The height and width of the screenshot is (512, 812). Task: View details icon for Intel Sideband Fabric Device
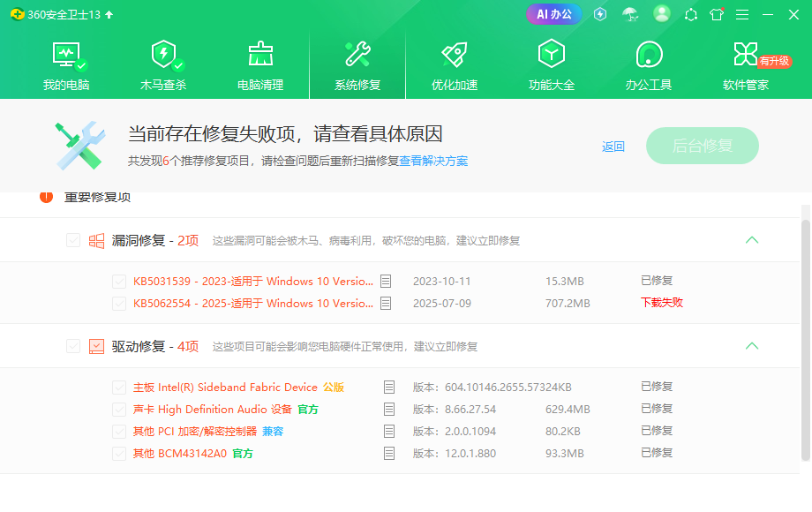click(389, 388)
